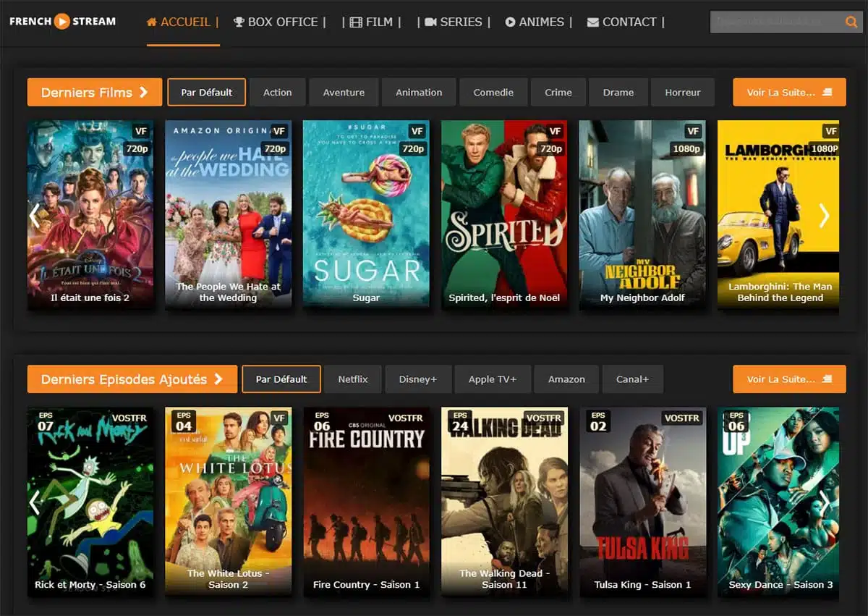Screen dimensions: 868x616
Task: Select the Animation genre filter
Action: 419,92
